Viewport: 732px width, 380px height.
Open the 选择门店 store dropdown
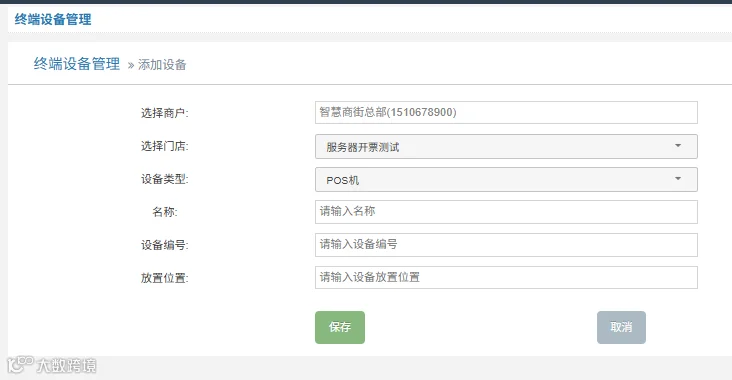coord(507,147)
